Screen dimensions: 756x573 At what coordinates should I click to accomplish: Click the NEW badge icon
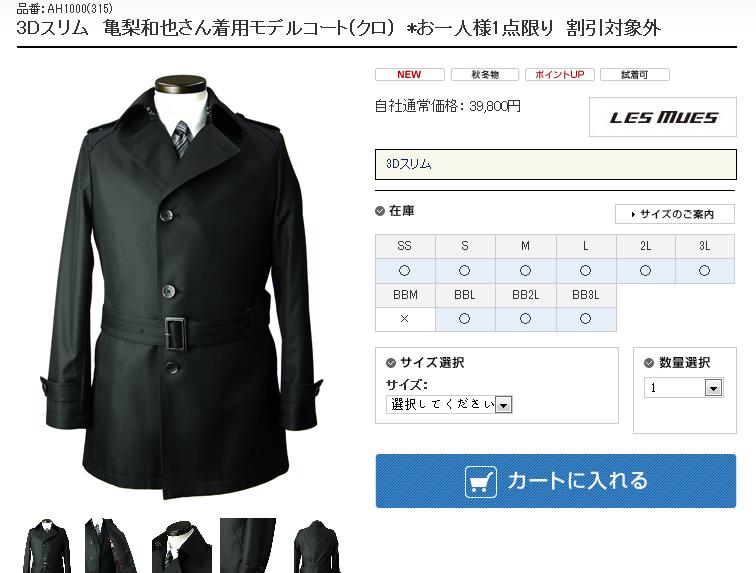click(409, 75)
